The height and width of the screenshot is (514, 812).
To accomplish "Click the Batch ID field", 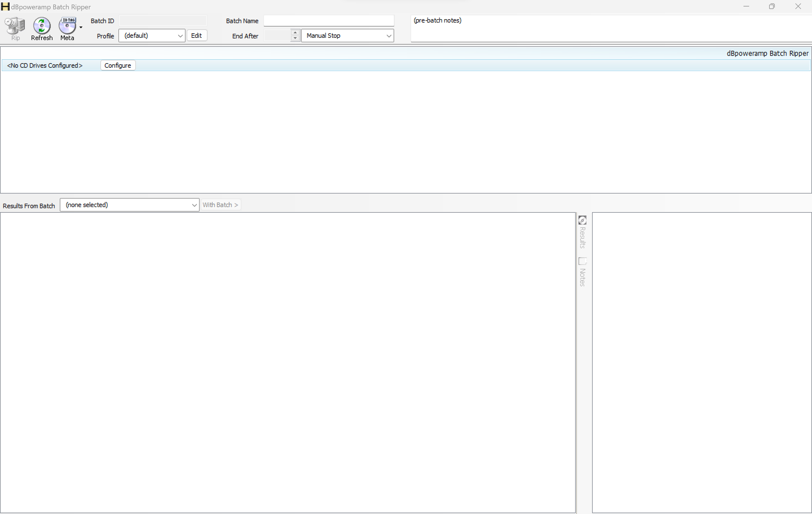I will click(163, 21).
